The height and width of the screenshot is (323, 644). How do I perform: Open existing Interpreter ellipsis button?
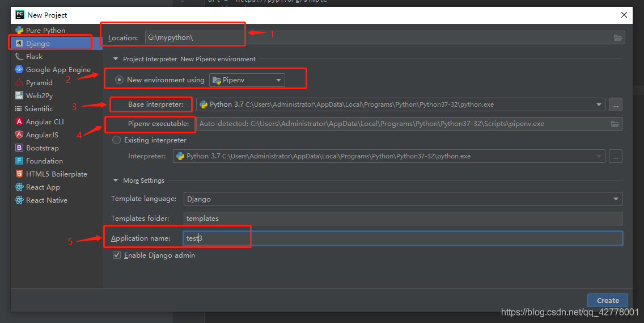tap(615, 156)
